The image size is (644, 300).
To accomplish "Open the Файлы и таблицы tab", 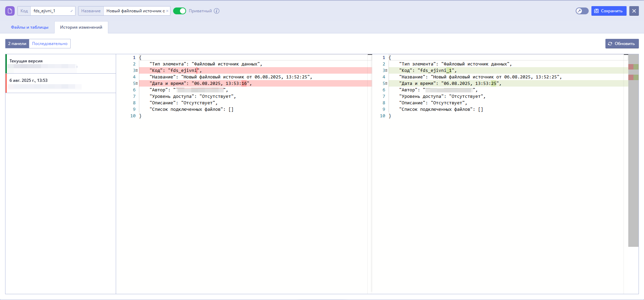I will click(x=30, y=27).
